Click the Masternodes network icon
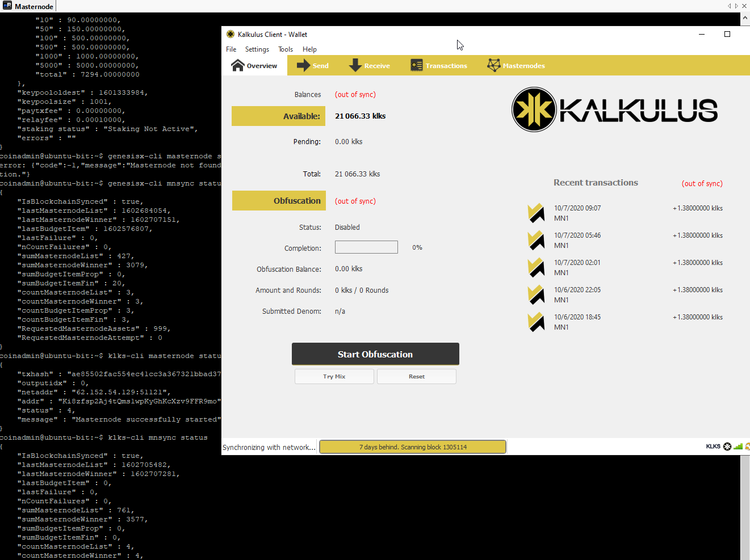Viewport: 750px width, 560px height. pyautogui.click(x=494, y=66)
